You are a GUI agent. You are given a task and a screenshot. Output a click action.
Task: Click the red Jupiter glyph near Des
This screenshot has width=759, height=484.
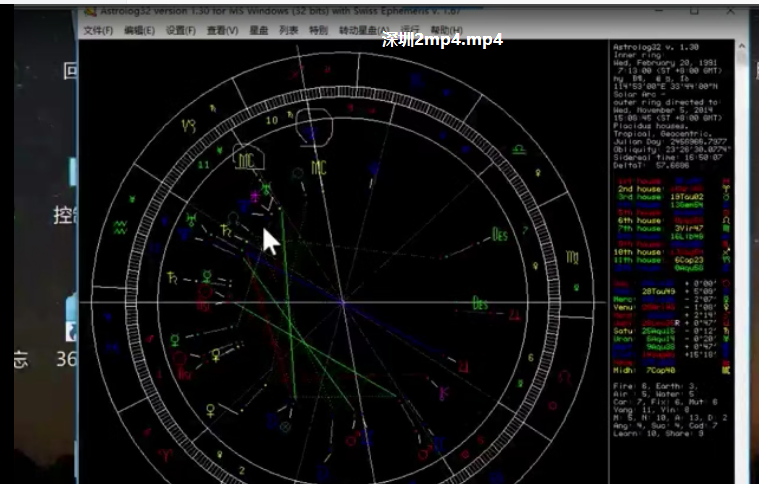[x=515, y=316]
